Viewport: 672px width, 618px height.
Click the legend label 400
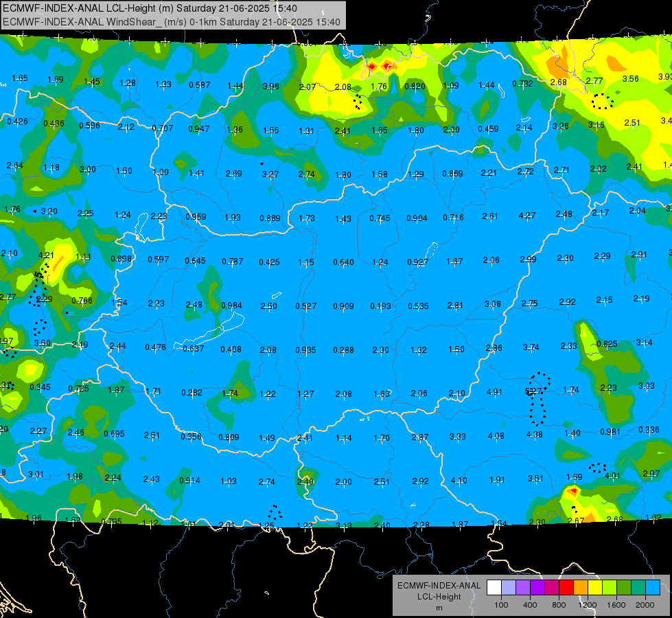point(530,605)
